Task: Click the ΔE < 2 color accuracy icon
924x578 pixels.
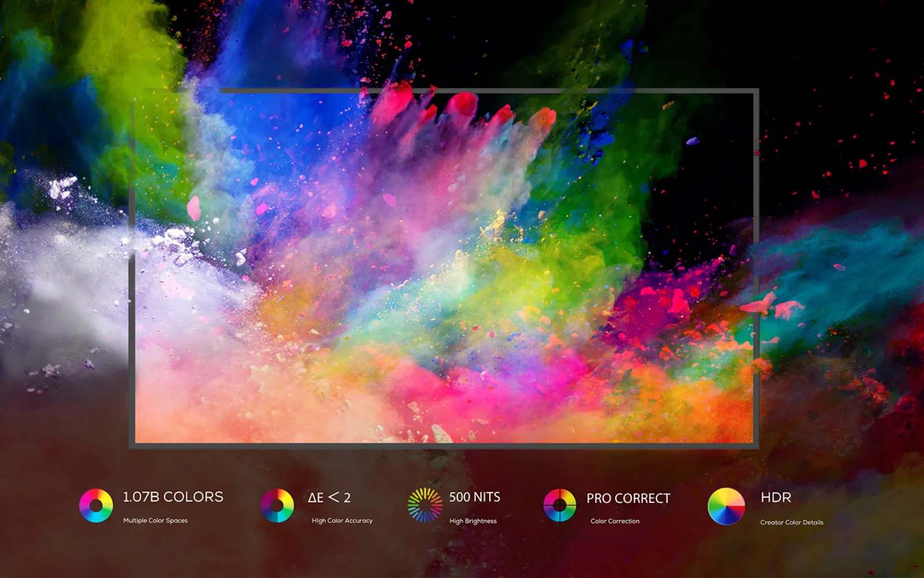Action: click(x=277, y=506)
